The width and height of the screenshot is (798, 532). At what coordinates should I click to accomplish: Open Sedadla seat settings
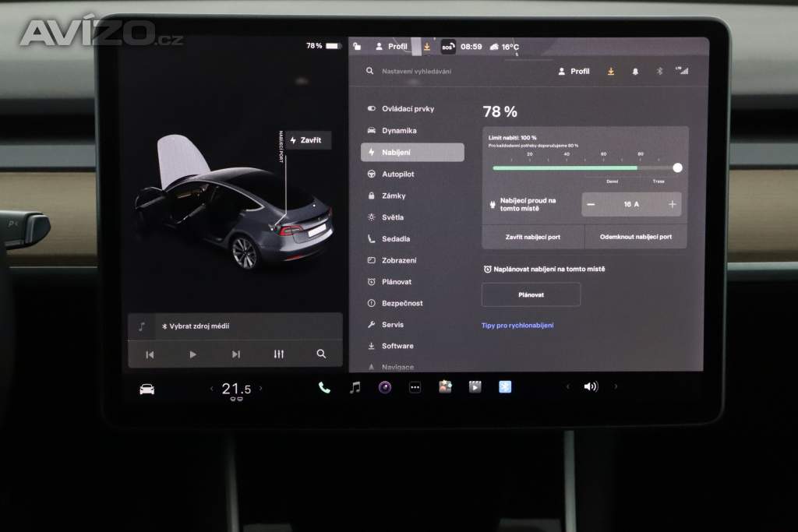(389, 238)
